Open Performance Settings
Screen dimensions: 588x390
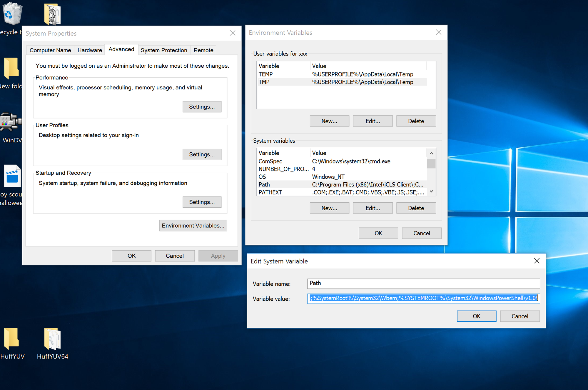(x=202, y=106)
